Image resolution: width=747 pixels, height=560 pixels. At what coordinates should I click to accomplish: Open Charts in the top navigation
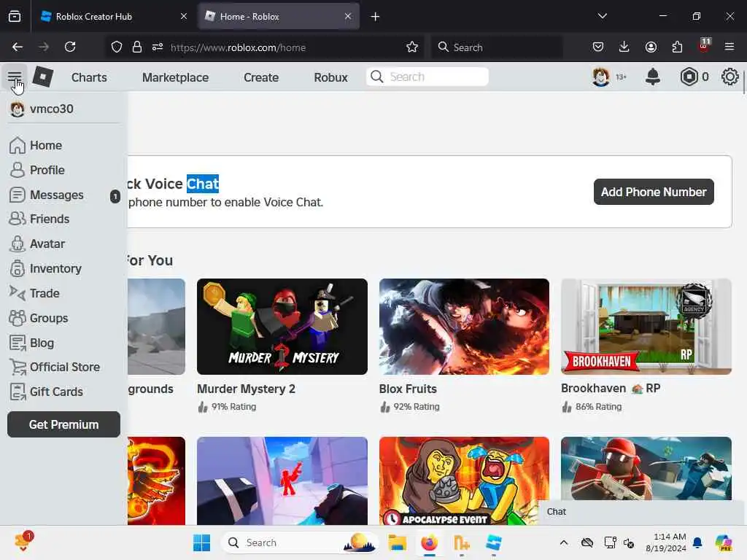pos(89,77)
